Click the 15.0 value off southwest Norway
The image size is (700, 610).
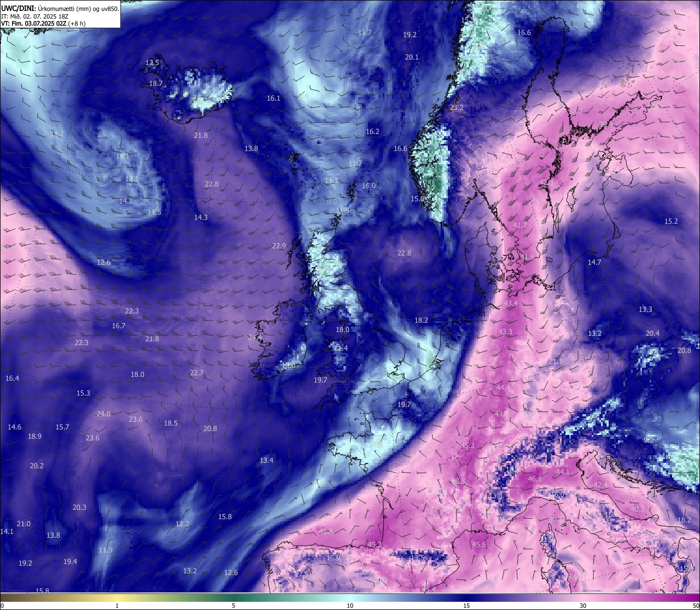[x=417, y=199]
